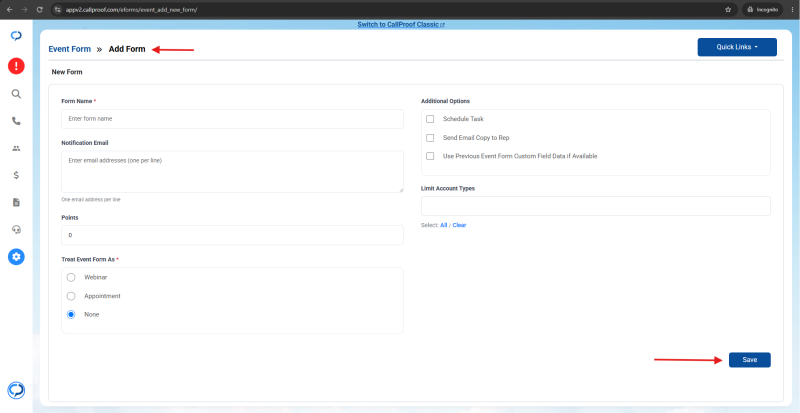Open the contacts people icon in sidebar
The height and width of the screenshot is (413, 800).
point(16,148)
